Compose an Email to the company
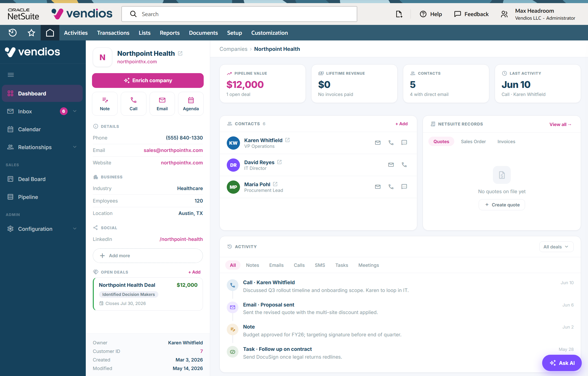Viewport: 588px width, 376px height. click(x=162, y=104)
